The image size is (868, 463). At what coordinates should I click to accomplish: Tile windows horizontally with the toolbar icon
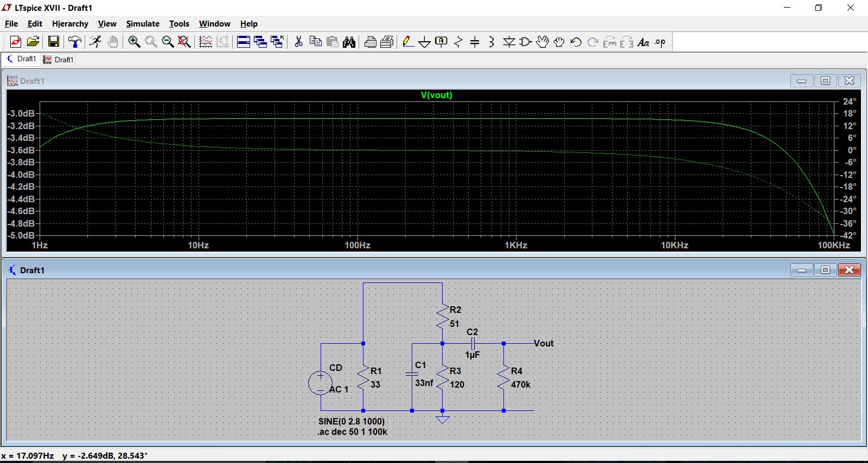click(x=244, y=42)
